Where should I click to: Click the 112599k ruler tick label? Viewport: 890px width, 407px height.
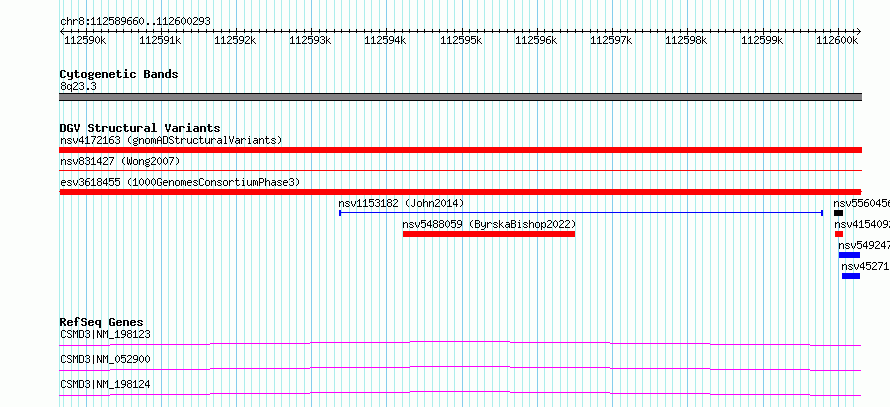(762, 40)
